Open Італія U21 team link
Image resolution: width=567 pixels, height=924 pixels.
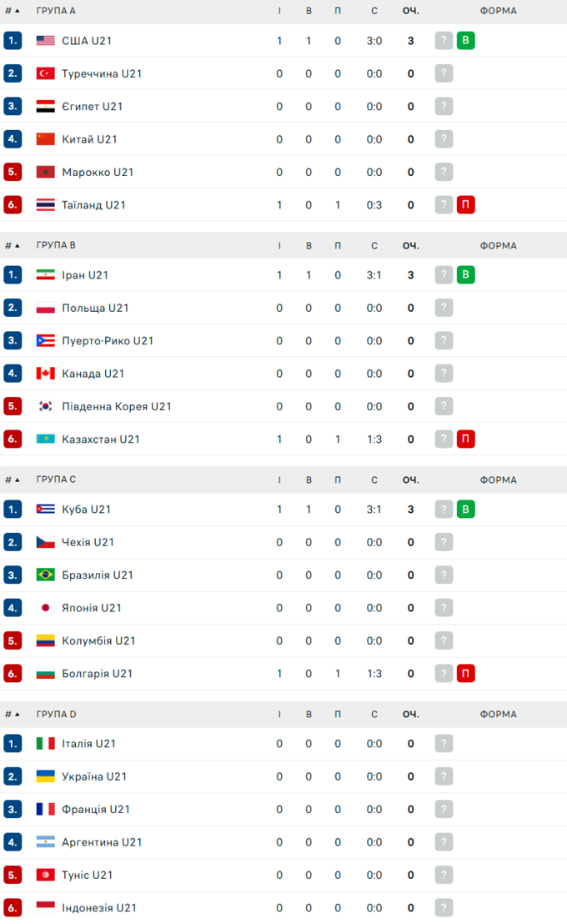pyautogui.click(x=88, y=744)
